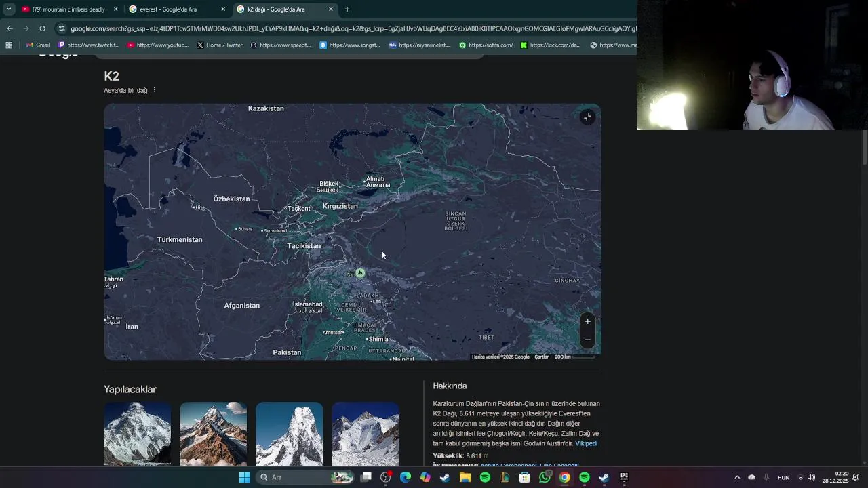This screenshot has height=488, width=868.
Task: Open the YouTube bookmark
Action: (158, 45)
